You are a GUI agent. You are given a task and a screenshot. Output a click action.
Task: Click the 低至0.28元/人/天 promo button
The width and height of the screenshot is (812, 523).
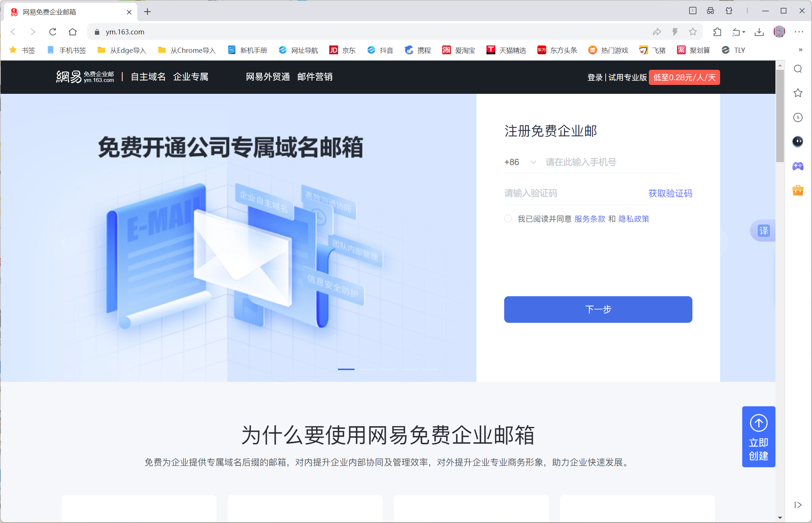(x=684, y=78)
